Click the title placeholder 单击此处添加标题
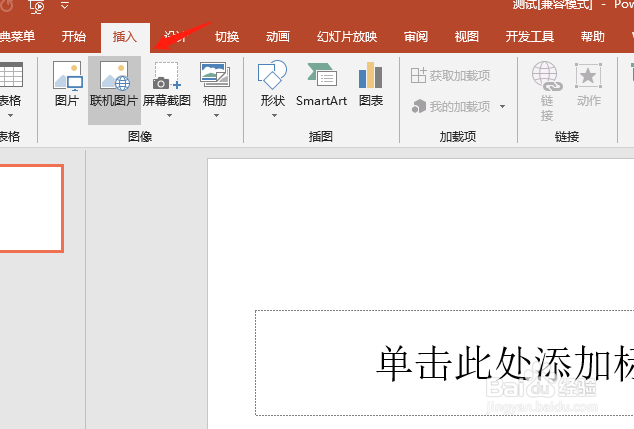Image resolution: width=634 pixels, height=429 pixels. pos(444,363)
